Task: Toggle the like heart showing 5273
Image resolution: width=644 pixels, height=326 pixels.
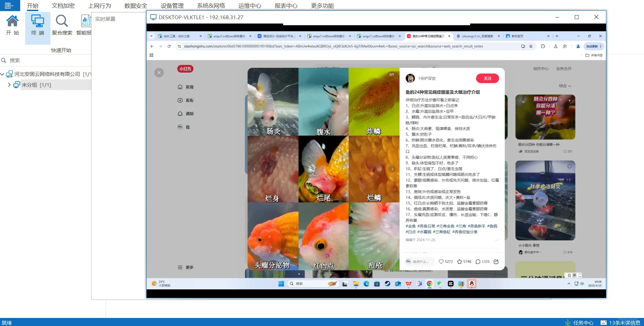Action: 445,261
